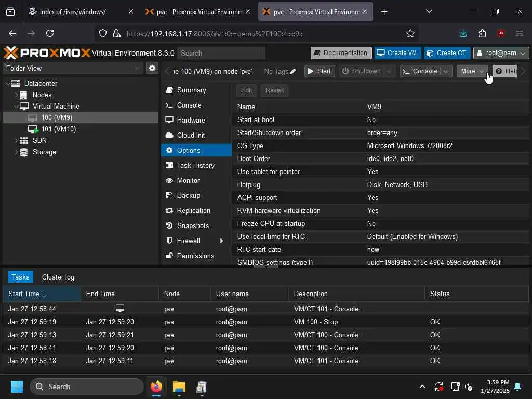Screen dimensions: 532x399
Task: Click the Start VM button
Action: coord(320,71)
